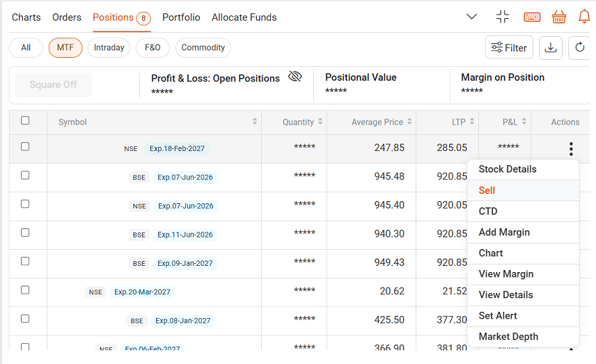Tick the checkbox for Exp.20-Mar-2027 row
The image size is (596, 364).
click(x=25, y=290)
